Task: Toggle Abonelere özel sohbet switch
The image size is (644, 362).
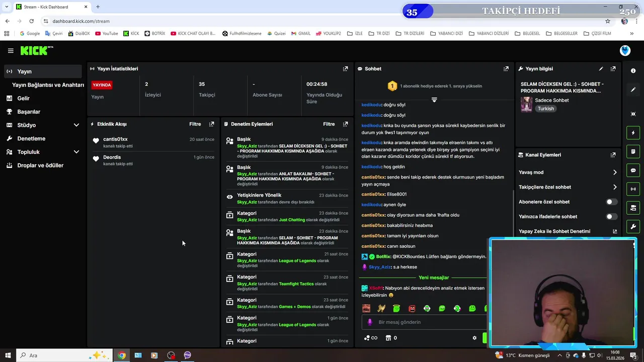Action: (611, 202)
